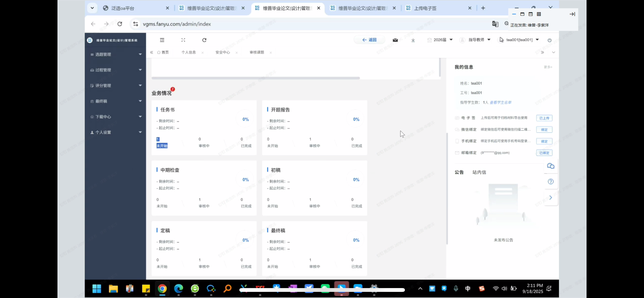Switch to the 站内信 tab in announcements panel
Viewport: 644px width, 298px height.
tap(479, 172)
